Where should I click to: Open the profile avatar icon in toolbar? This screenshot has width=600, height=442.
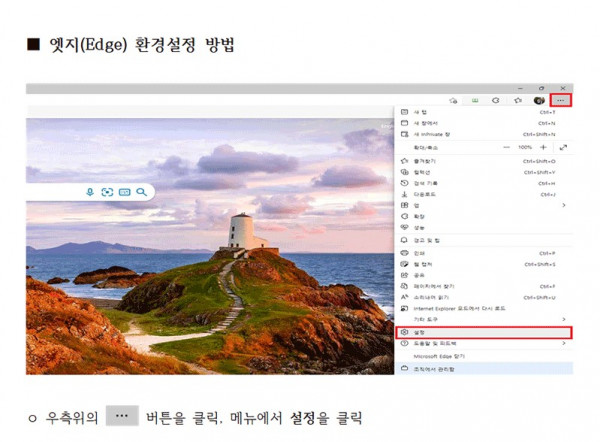click(539, 101)
